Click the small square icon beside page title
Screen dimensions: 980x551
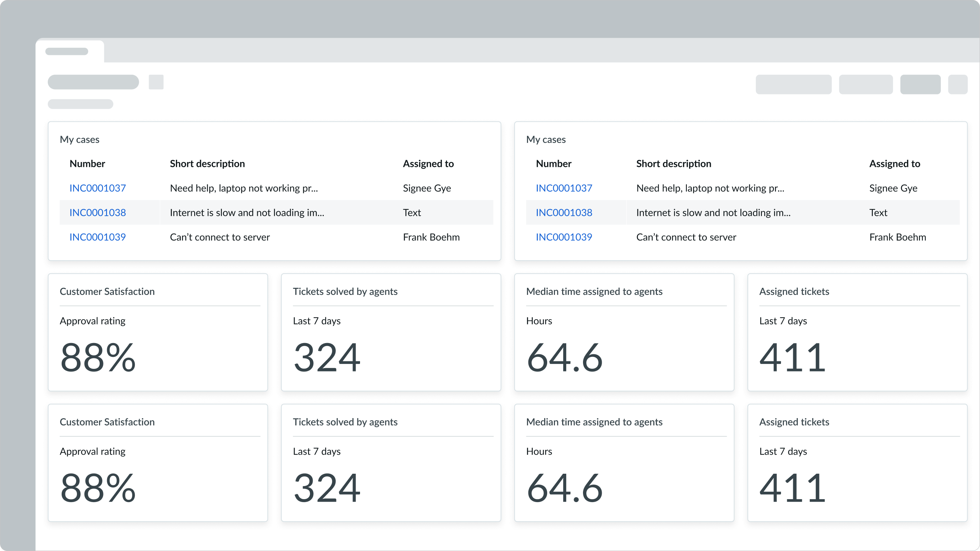coord(156,82)
